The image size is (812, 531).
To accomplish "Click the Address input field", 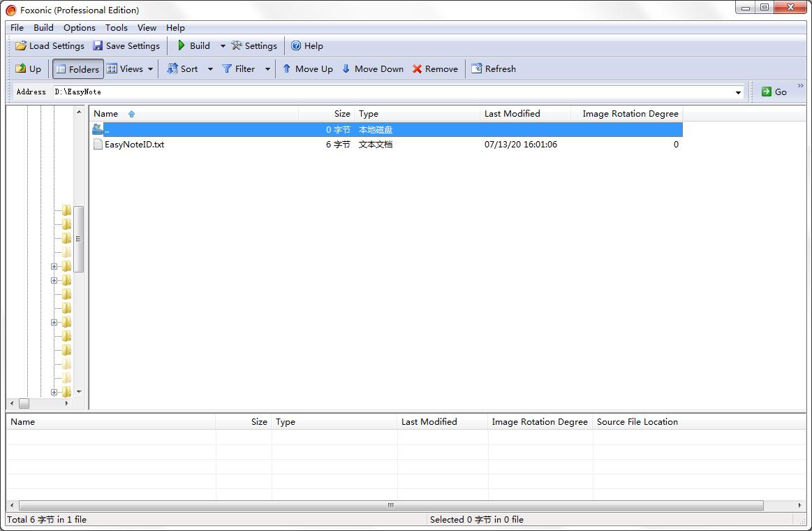I will pos(394,92).
